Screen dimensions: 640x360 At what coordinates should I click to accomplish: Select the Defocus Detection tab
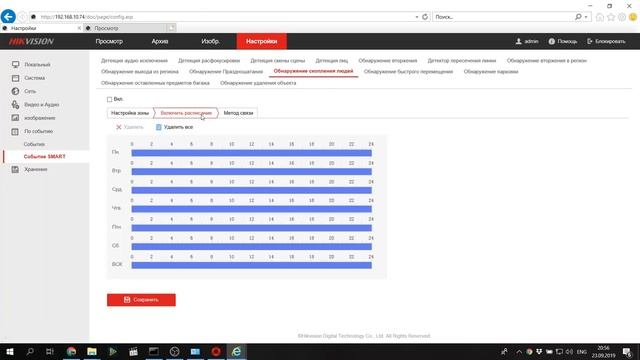(x=209, y=60)
